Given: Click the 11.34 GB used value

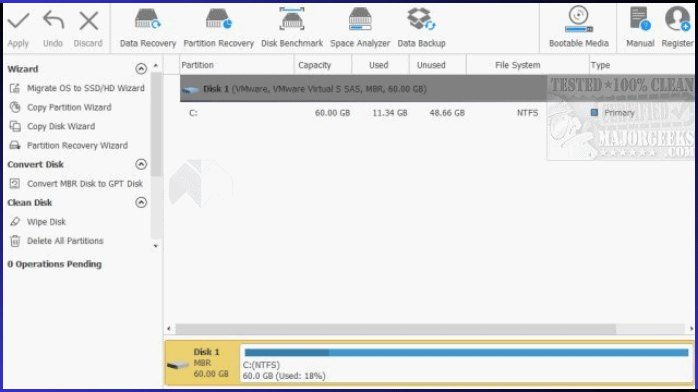Looking at the screenshot, I should (x=390, y=113).
